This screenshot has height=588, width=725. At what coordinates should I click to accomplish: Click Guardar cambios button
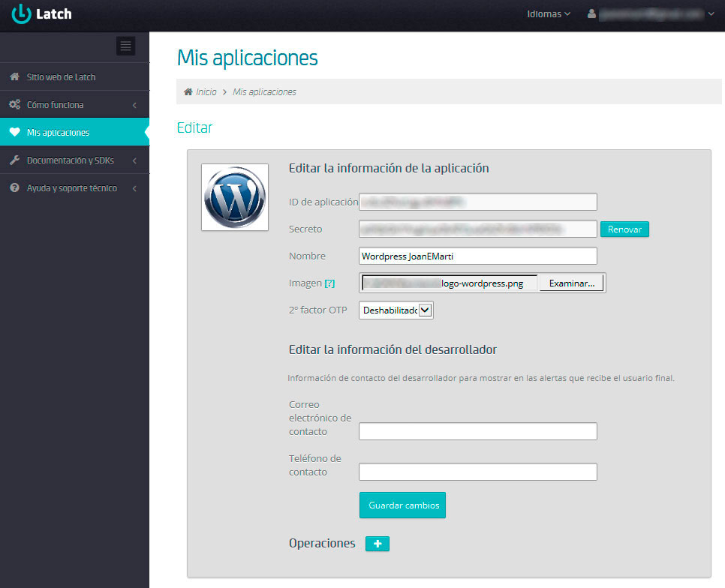(x=403, y=505)
